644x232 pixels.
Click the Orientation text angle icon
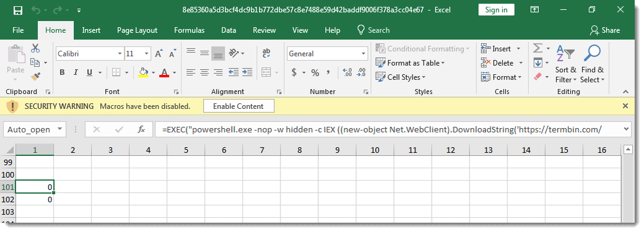[x=234, y=53]
